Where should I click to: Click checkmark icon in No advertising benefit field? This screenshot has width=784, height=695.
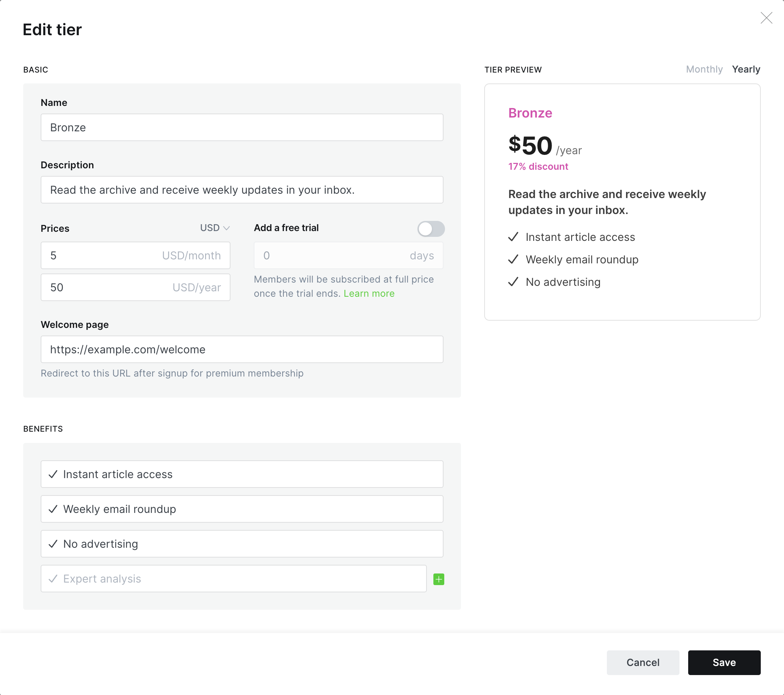pos(53,544)
